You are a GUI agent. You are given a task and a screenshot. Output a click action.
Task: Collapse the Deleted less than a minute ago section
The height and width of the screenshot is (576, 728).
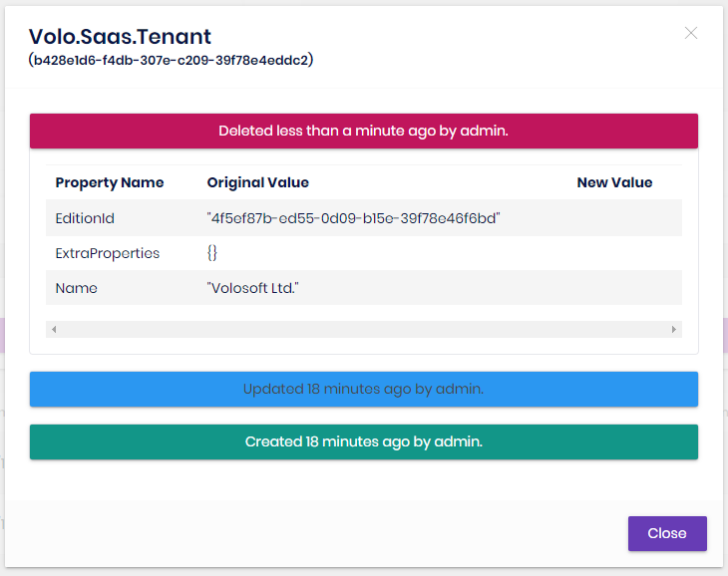[363, 131]
